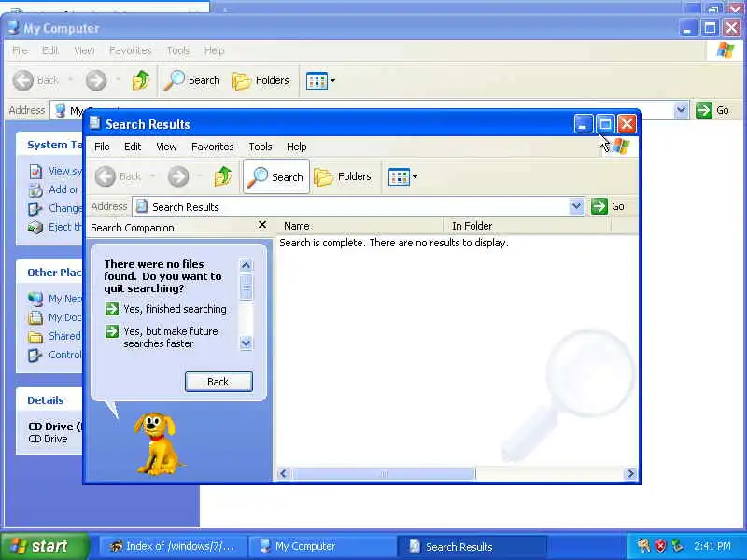Click the results horizontal scrollbar left arrow
This screenshot has height=560, width=747.
284,473
